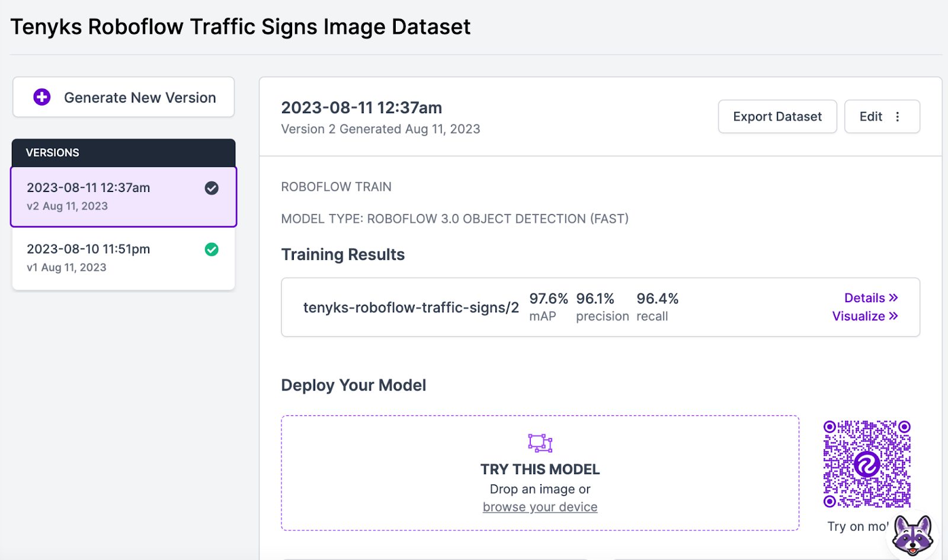Click the model name tenyks-roboflow-traffic-signs/2
Image resolution: width=948 pixels, height=560 pixels.
411,308
